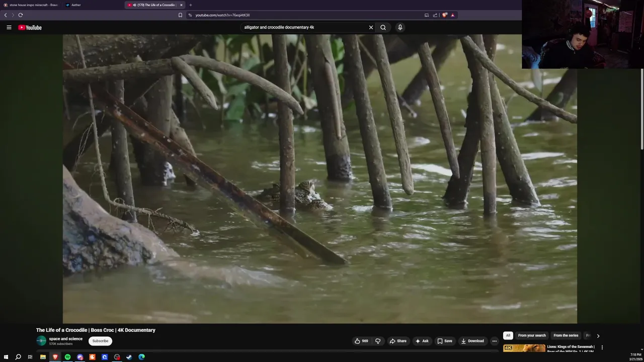Reload the YouTube page

pos(21,15)
